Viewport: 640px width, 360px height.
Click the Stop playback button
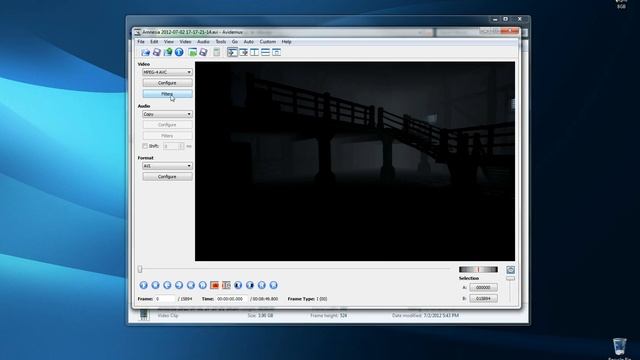tap(156, 285)
